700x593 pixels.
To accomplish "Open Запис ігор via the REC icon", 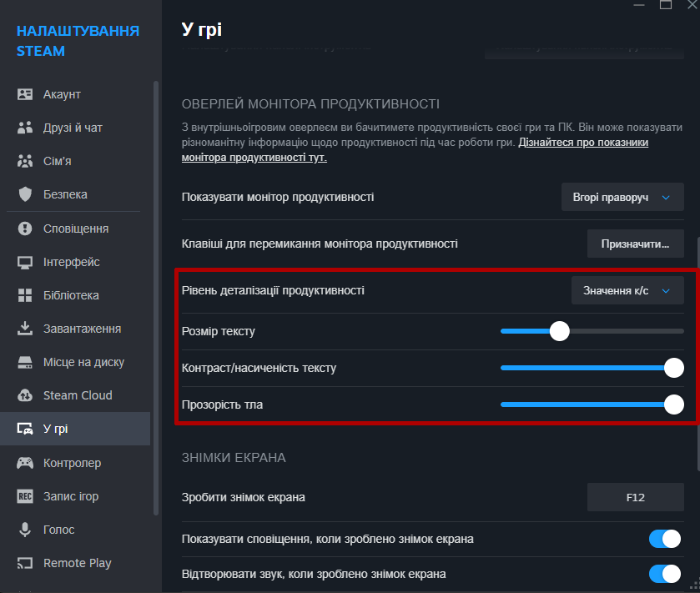I will click(x=25, y=496).
